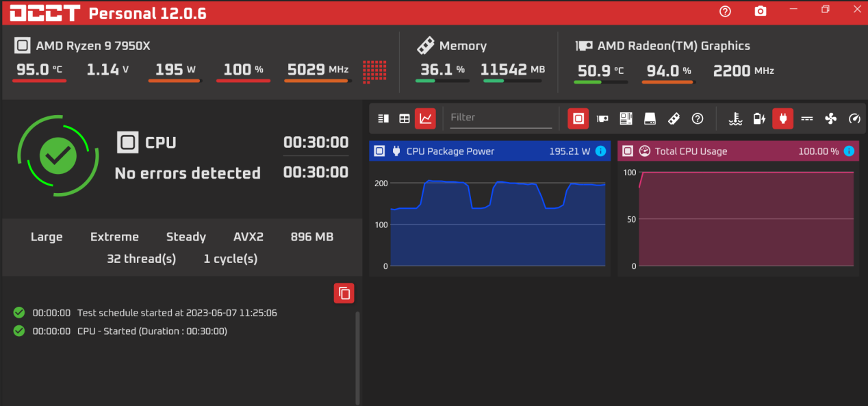This screenshot has width=868, height=406.
Task: Show fan speed sensors
Action: click(831, 118)
